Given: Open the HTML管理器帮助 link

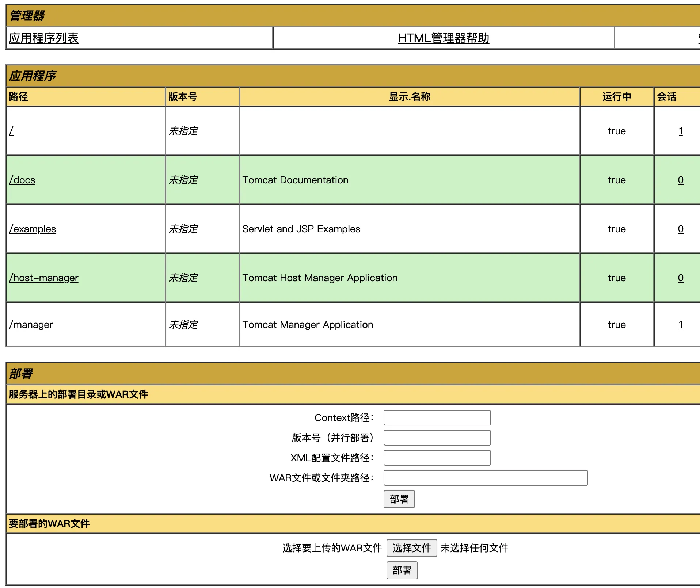Looking at the screenshot, I should [x=443, y=38].
